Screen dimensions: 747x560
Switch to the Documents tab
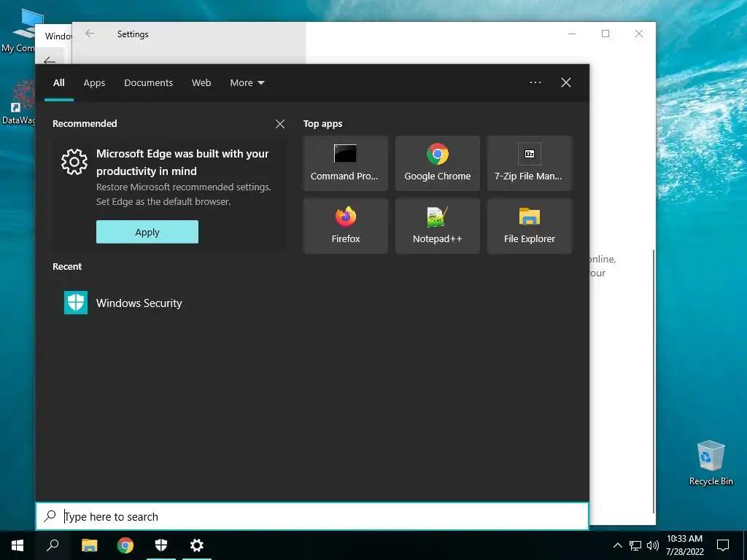pyautogui.click(x=148, y=83)
